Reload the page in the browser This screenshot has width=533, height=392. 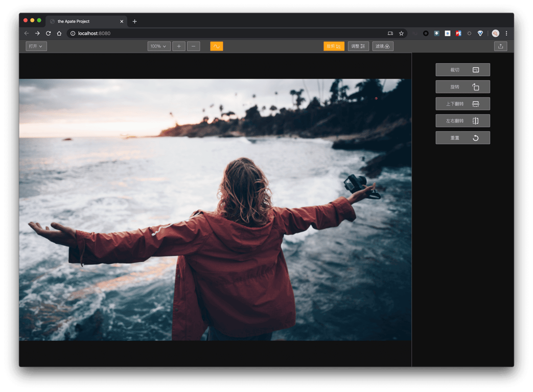pyautogui.click(x=48, y=34)
